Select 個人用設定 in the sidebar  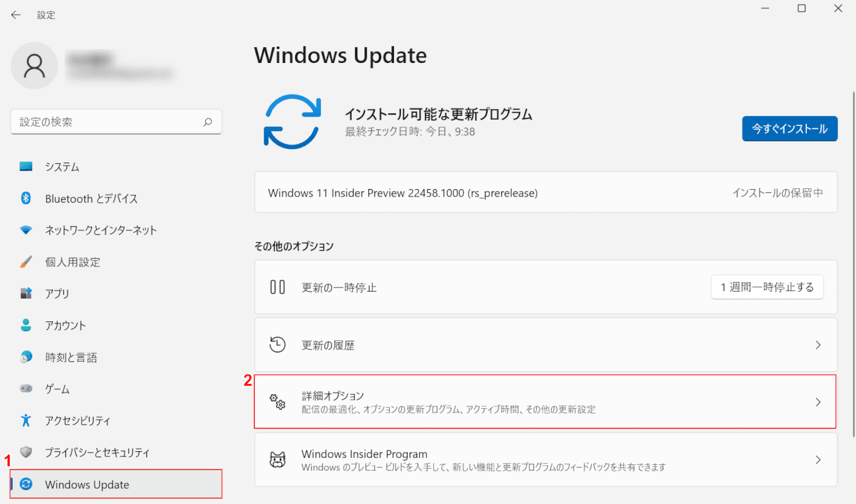(116, 262)
